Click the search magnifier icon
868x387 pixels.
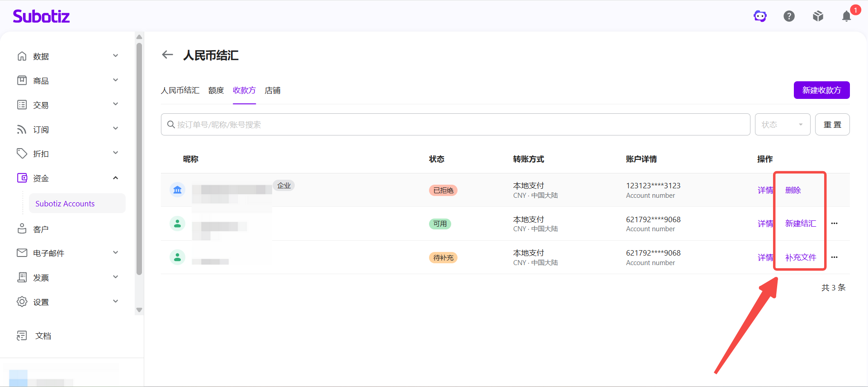pyautogui.click(x=171, y=124)
